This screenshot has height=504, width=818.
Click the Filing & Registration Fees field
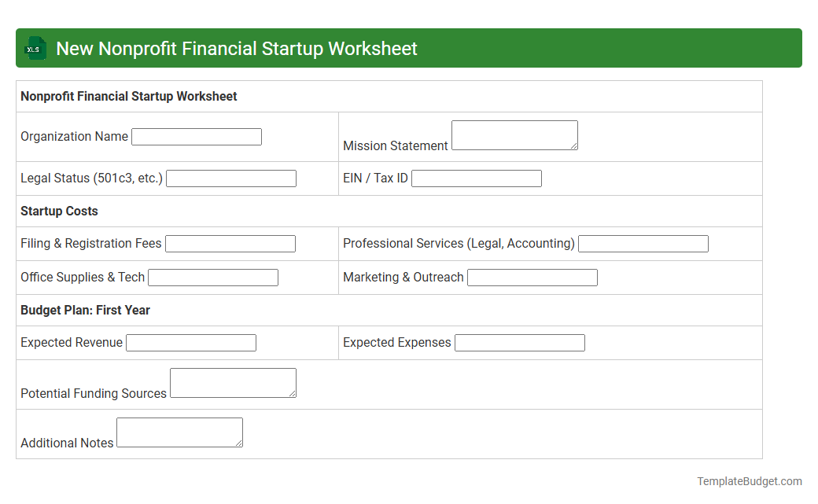tap(230, 243)
